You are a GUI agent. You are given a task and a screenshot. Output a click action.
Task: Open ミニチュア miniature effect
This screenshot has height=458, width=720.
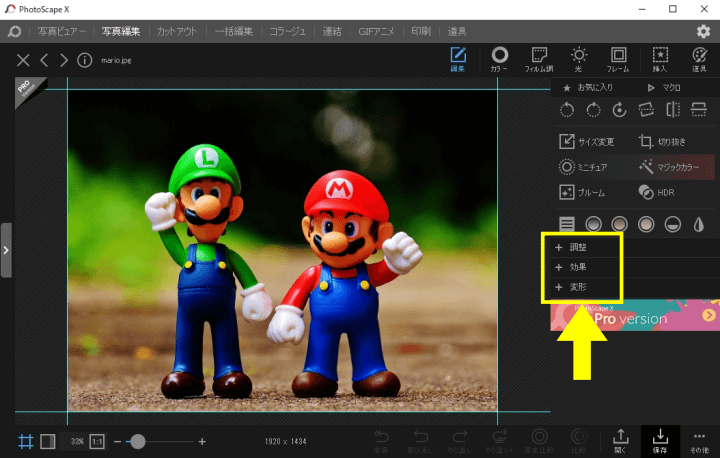(x=583, y=167)
